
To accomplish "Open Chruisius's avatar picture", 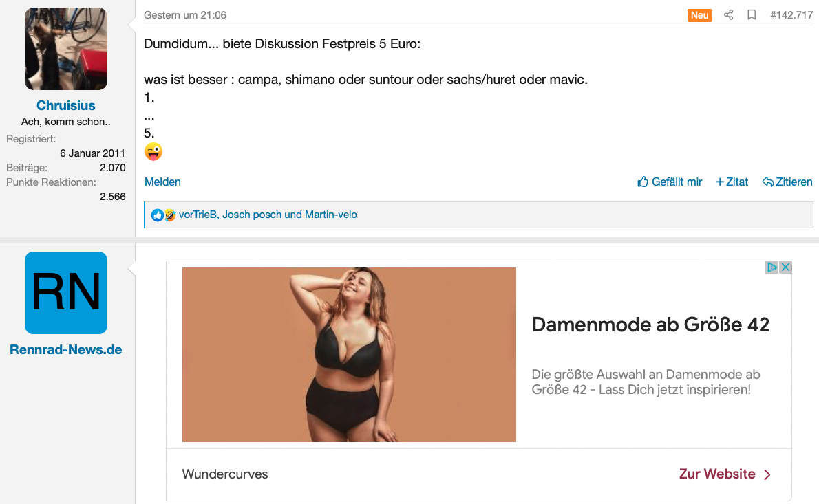I will pyautogui.click(x=66, y=49).
